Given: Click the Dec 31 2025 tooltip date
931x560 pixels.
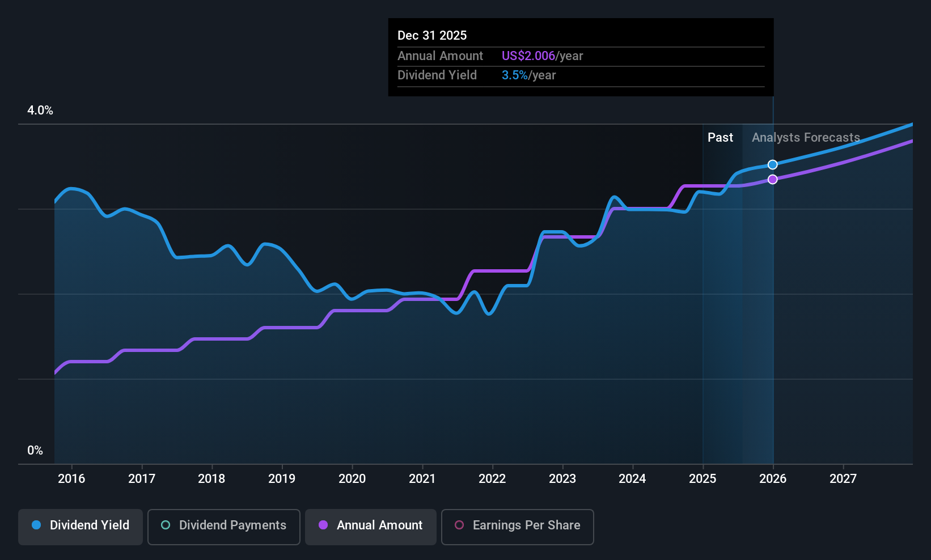Looking at the screenshot, I should click(x=432, y=36).
